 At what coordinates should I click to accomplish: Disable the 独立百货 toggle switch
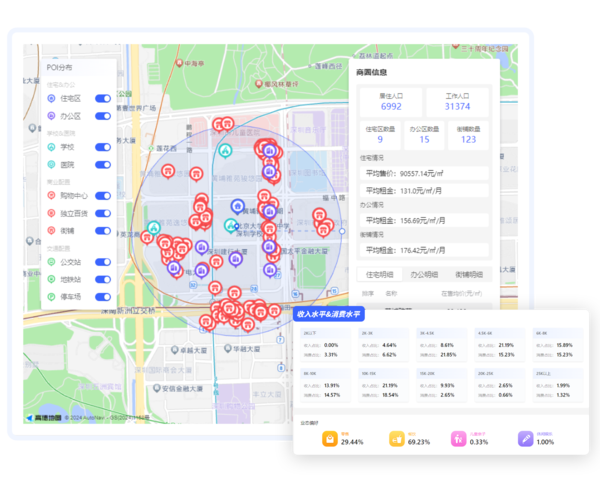[103, 214]
